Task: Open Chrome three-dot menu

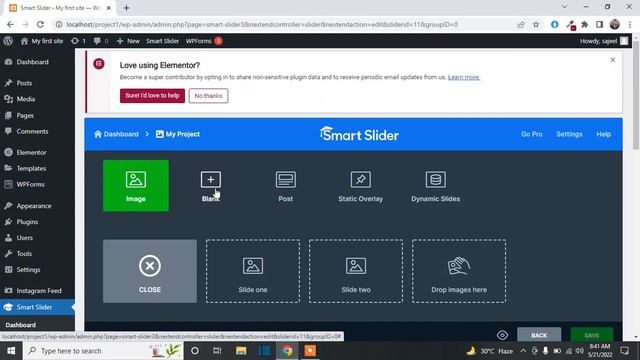Action: pyautogui.click(x=630, y=24)
